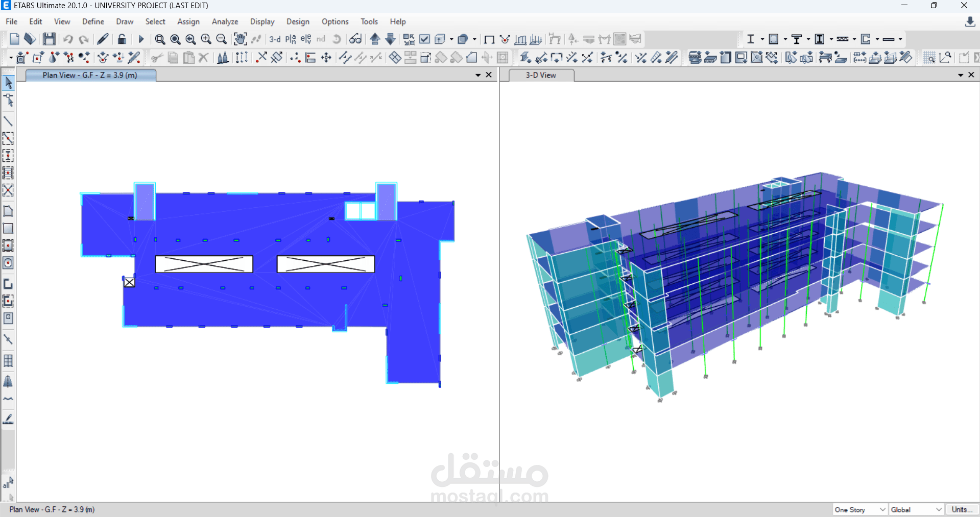Close the 3-D View window
This screenshot has height=517, width=980.
(971, 75)
